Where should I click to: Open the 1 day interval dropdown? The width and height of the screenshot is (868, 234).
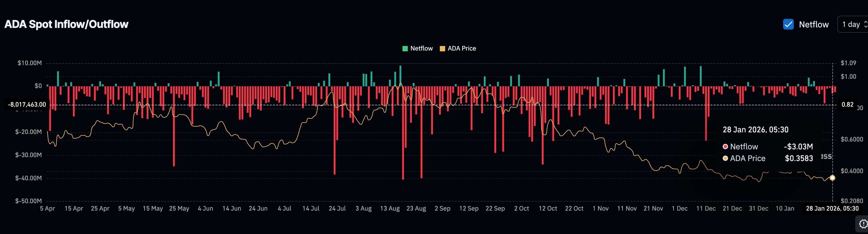coord(851,24)
